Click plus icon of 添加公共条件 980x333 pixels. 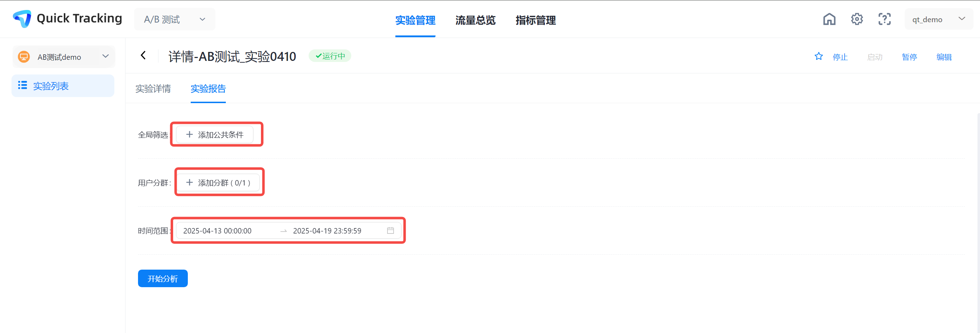click(x=189, y=135)
